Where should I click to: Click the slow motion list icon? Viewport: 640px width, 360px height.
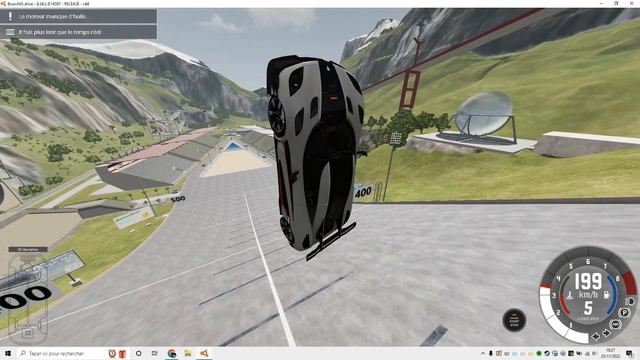pos(10,32)
